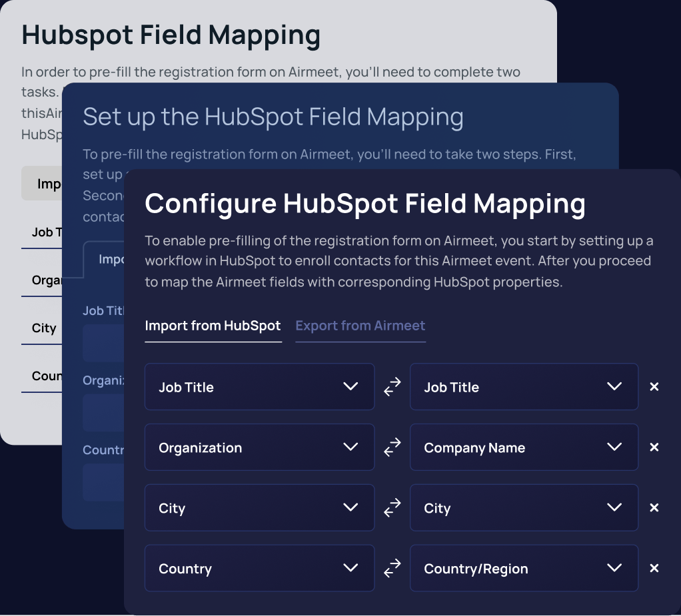Delete the Country to Country/Region mapping
Screen dimensions: 681x616
654,568
